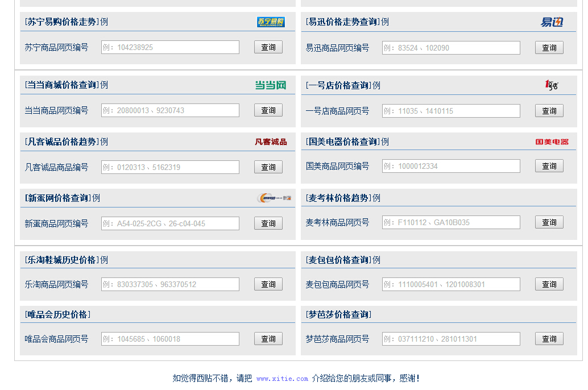Open the www.xitie.com link
Viewport: 588px width, 390px height.
pyautogui.click(x=282, y=379)
